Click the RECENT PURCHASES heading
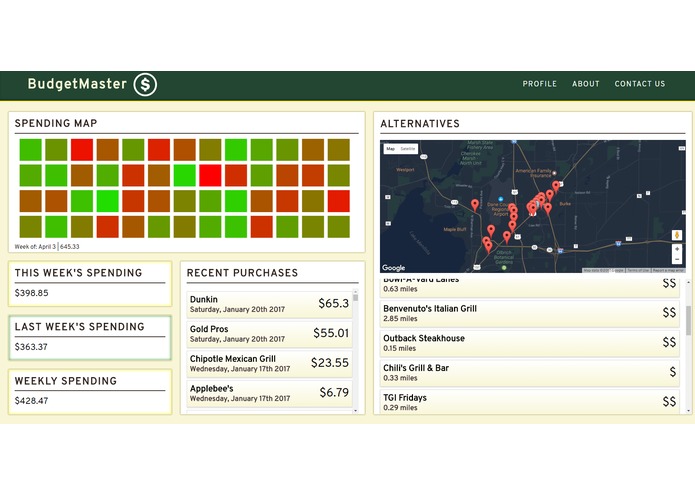695x494 pixels. point(242,273)
